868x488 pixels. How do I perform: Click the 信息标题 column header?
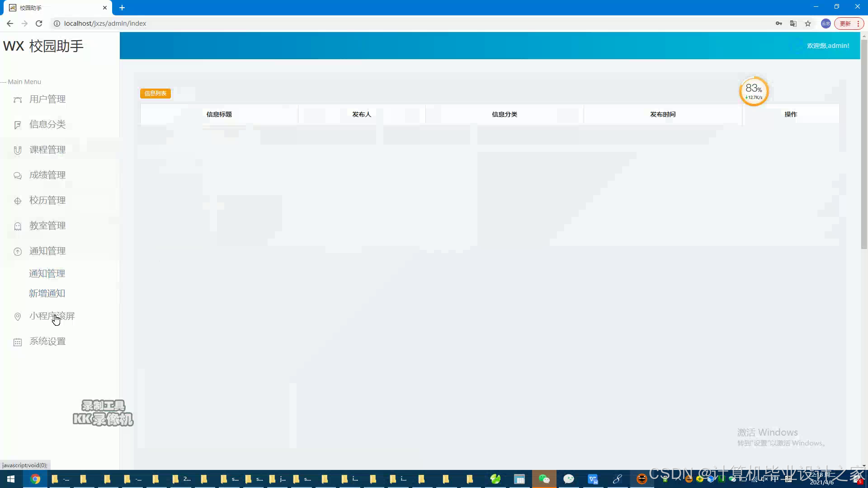219,114
